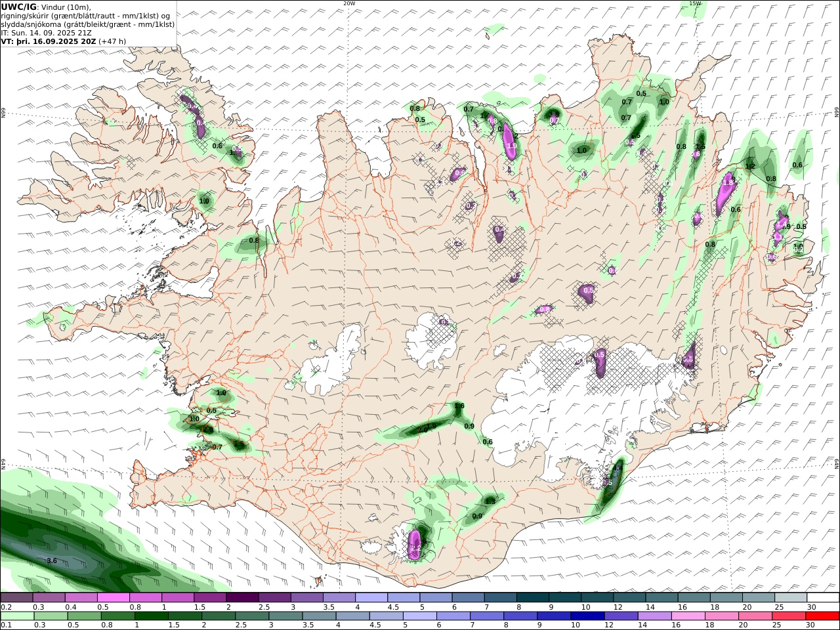
Task: Select the 0.5–0.8 swatch in lower rain scale
Action: [85, 616]
